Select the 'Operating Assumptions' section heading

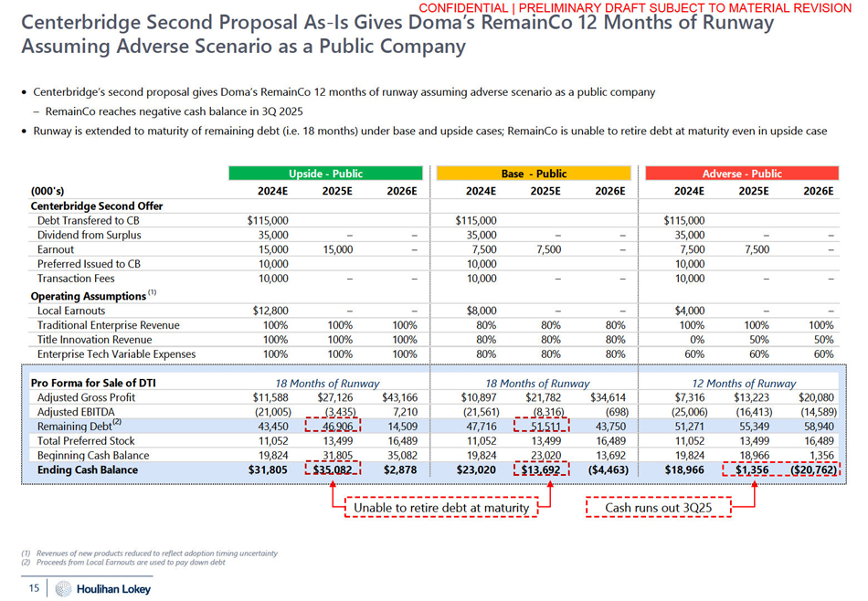coord(90,296)
